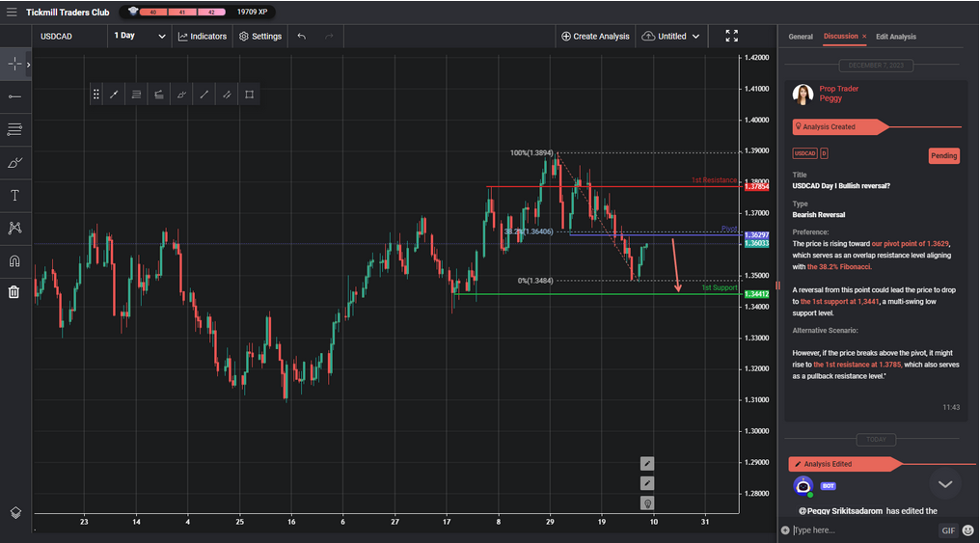This screenshot has width=980, height=543.
Task: Expand the cursor tool options arrow
Action: point(28,65)
